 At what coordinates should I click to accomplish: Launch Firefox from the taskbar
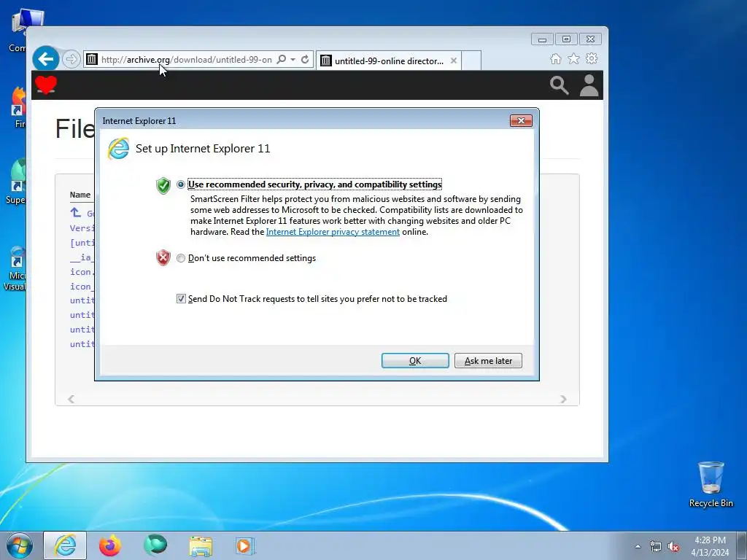point(110,545)
